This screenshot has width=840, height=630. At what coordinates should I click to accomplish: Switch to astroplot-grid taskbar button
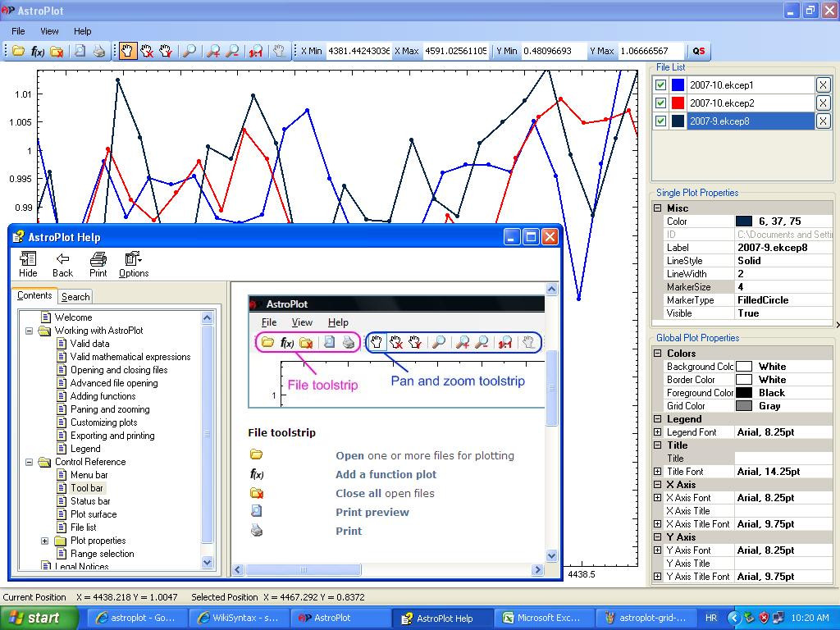pyautogui.click(x=646, y=618)
